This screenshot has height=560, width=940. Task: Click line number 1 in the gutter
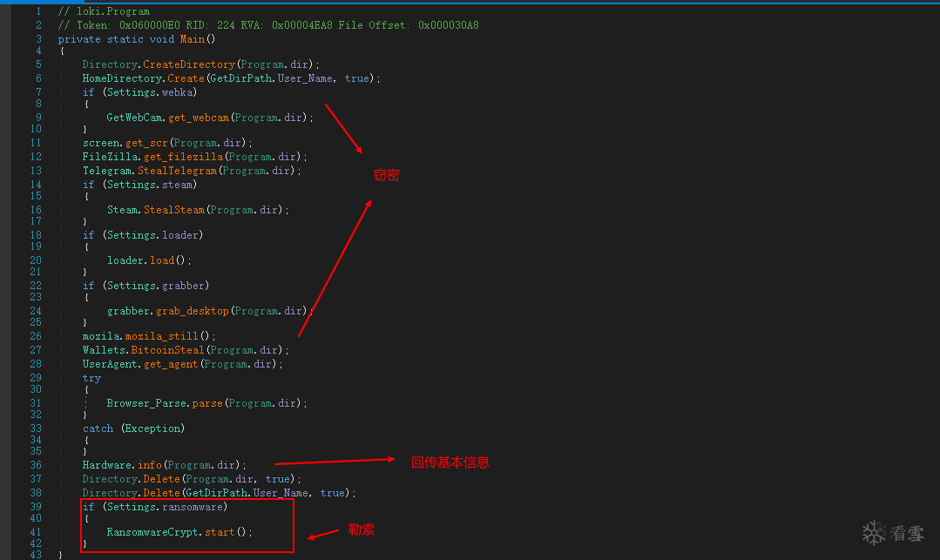click(x=38, y=11)
